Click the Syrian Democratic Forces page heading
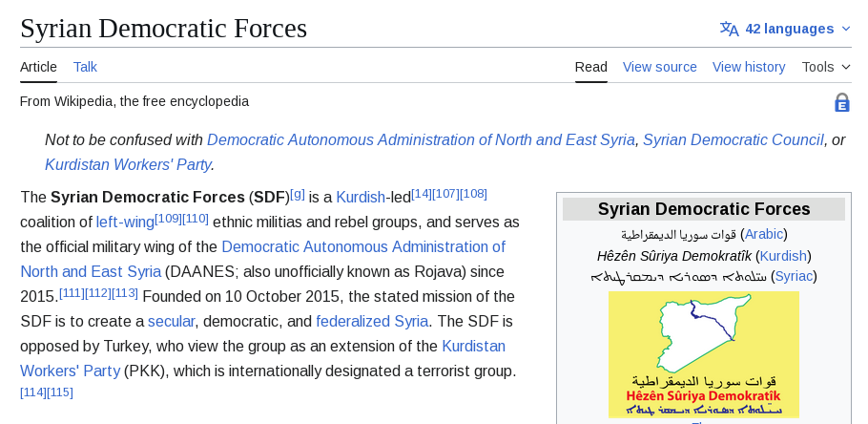 (163, 29)
